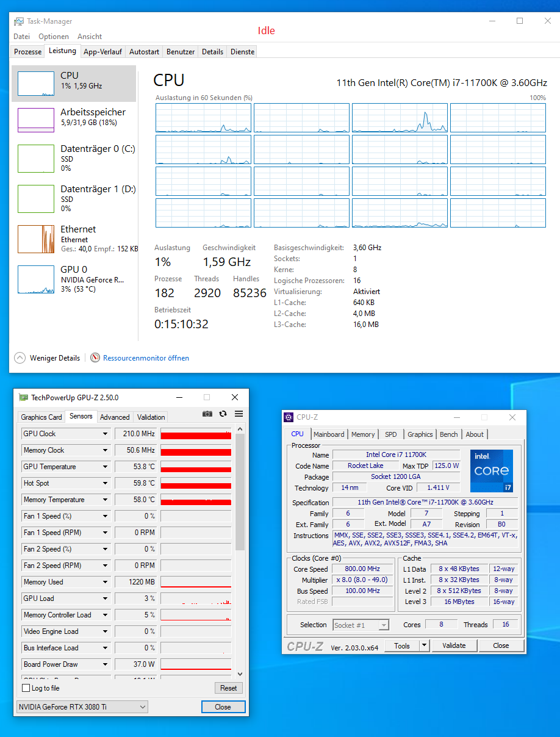The width and height of the screenshot is (560, 737).
Task: Open the GPU Load sensor dropdown
Action: (105, 599)
